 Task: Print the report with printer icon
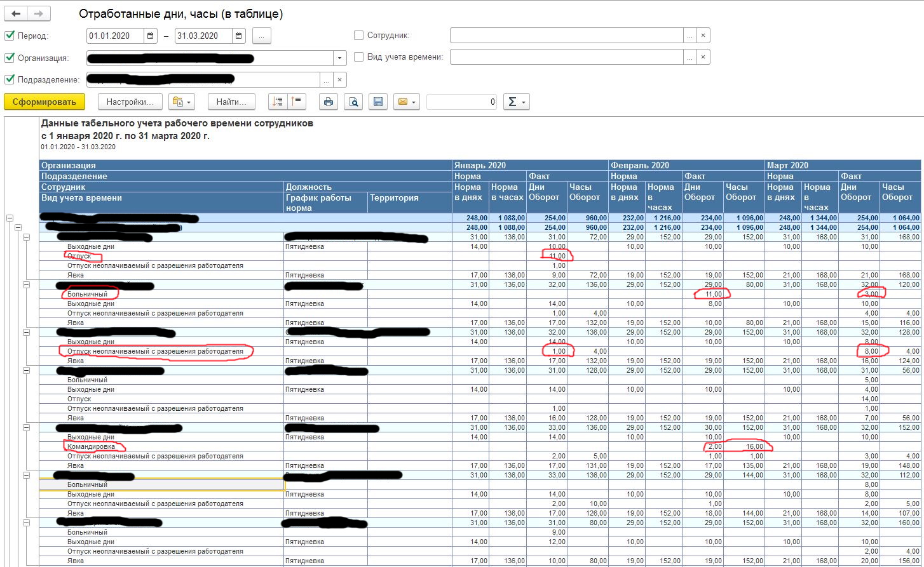coord(329,102)
